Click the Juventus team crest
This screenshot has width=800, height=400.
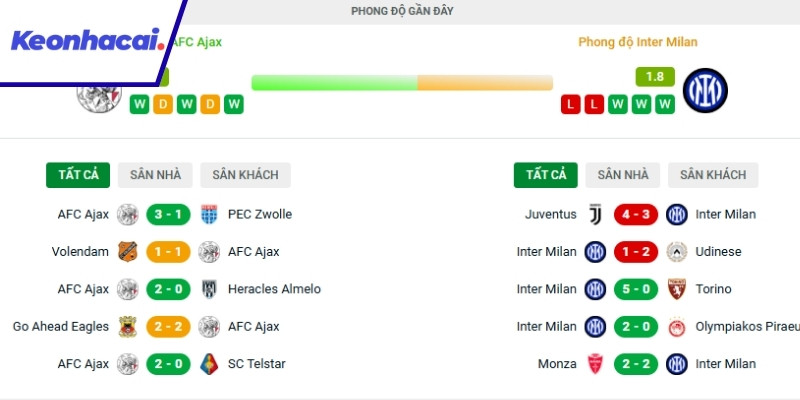click(595, 214)
